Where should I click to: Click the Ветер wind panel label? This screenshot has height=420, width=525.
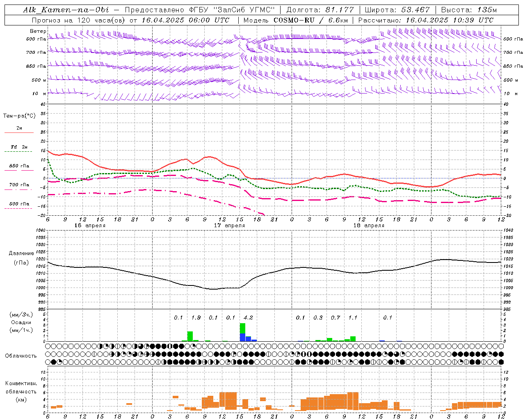point(38,31)
